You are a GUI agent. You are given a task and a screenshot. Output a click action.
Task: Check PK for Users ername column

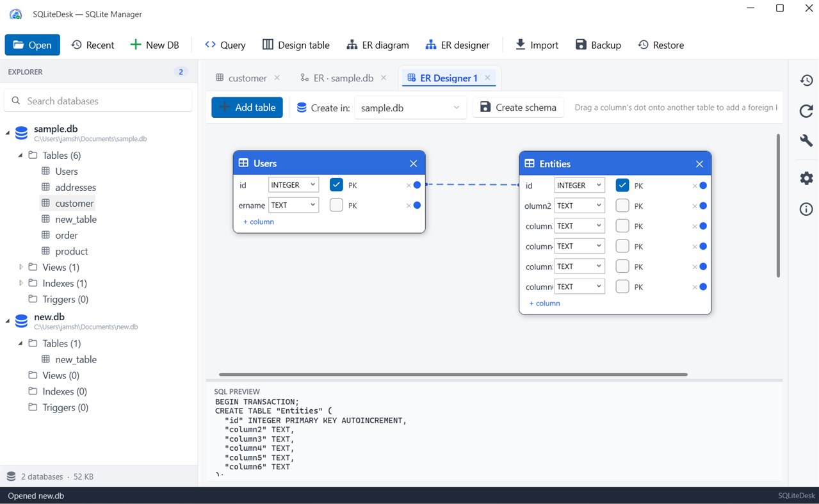(x=336, y=206)
